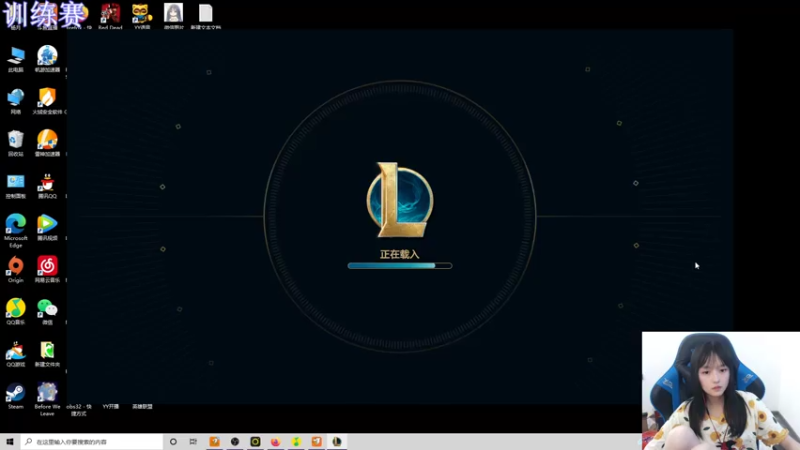
Task: Switch to Firefox on the taskbar
Action: tap(276, 441)
